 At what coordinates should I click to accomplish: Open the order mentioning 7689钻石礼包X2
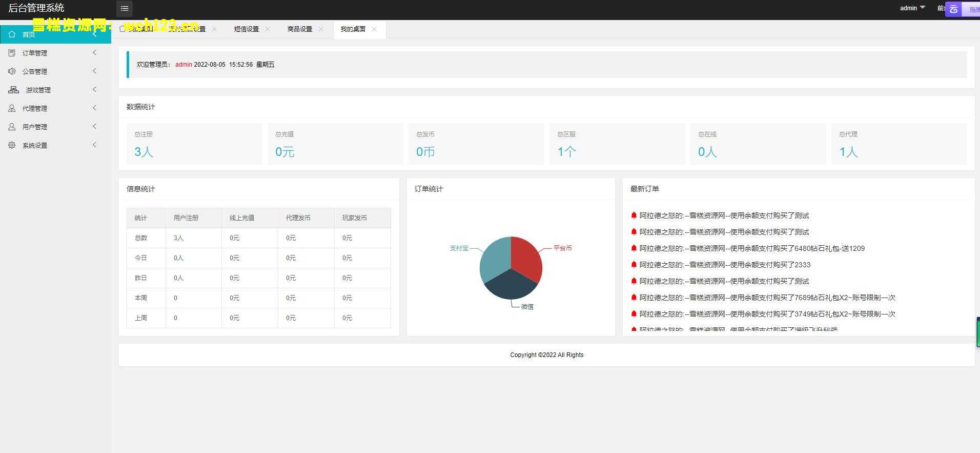767,298
